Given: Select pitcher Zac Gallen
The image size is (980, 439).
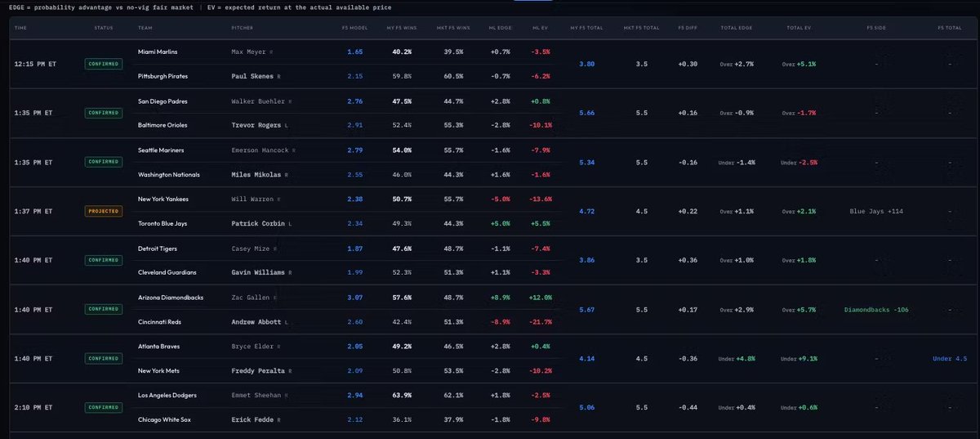Looking at the screenshot, I should tap(251, 297).
